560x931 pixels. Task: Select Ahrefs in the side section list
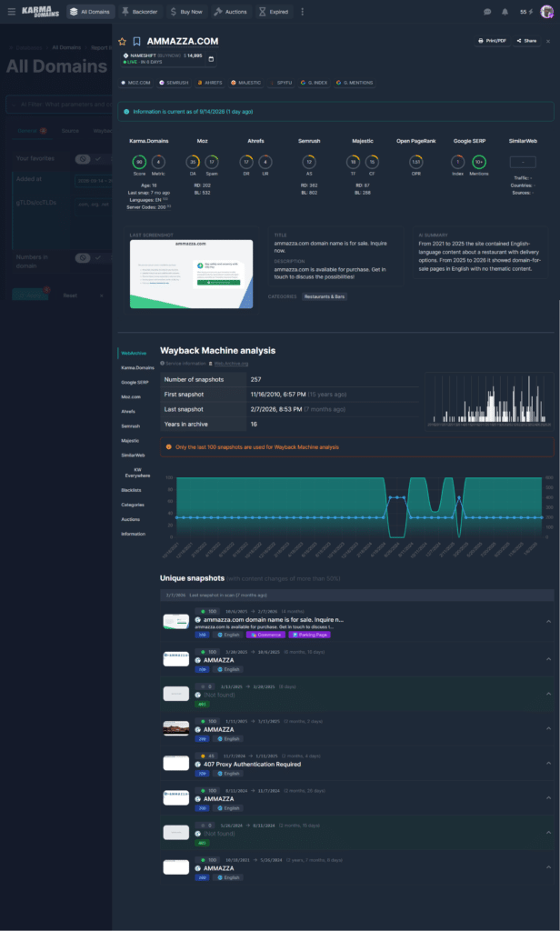click(x=128, y=412)
